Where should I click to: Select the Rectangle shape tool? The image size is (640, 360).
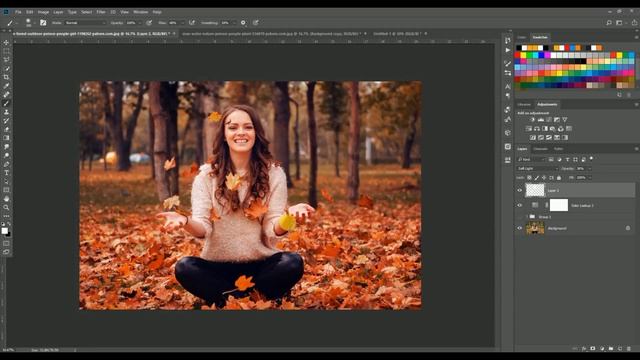pos(6,190)
